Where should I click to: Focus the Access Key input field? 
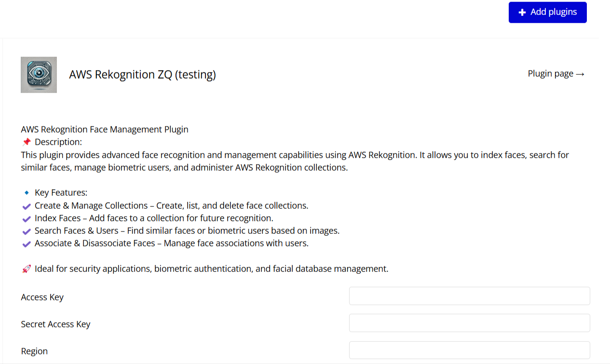(469, 296)
